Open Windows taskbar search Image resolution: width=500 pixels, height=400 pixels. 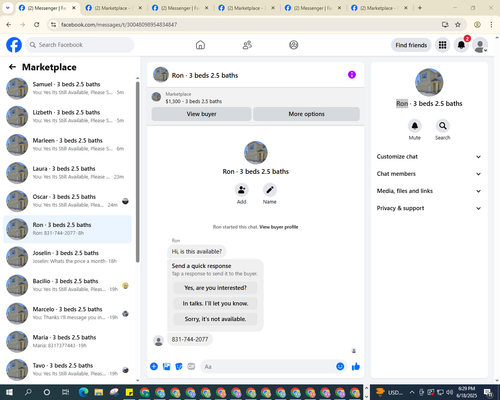click(x=28, y=392)
